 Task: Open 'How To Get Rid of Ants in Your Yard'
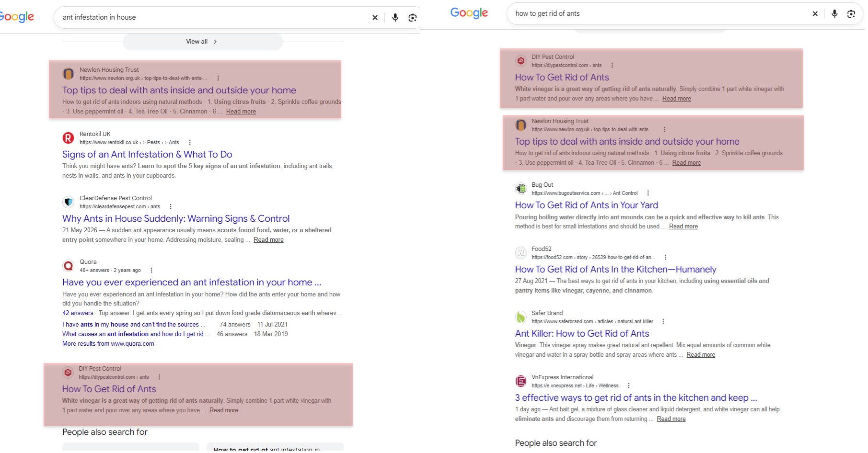586,205
